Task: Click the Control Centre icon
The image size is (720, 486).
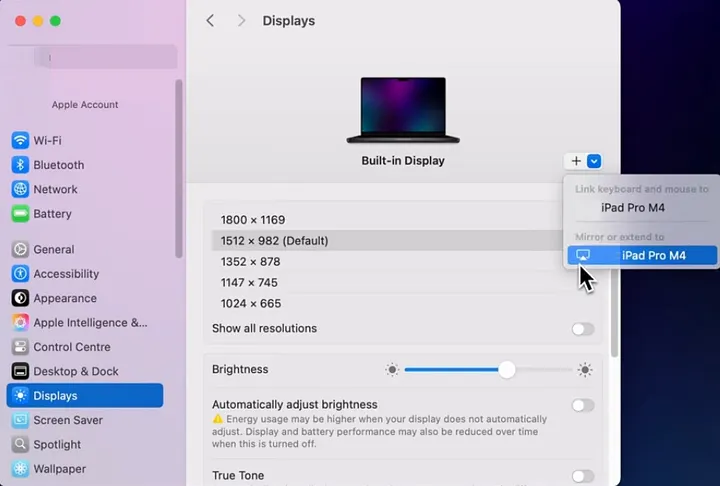Action: click(20, 347)
